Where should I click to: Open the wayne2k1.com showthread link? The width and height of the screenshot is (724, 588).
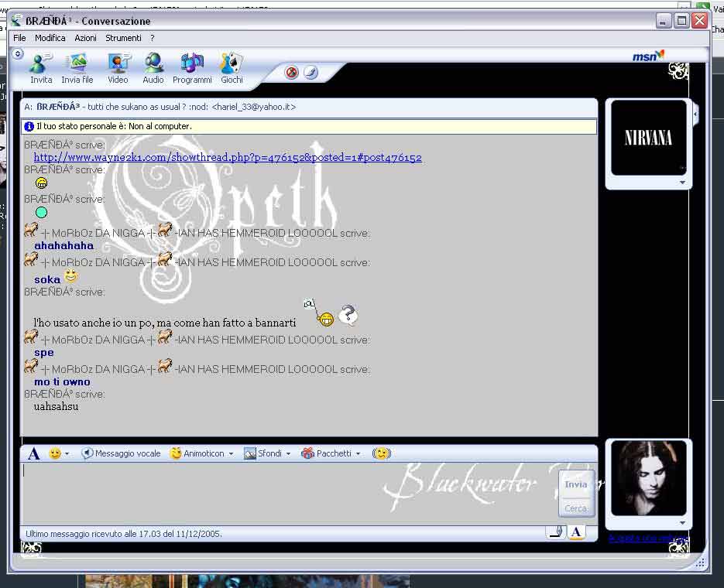(228, 157)
